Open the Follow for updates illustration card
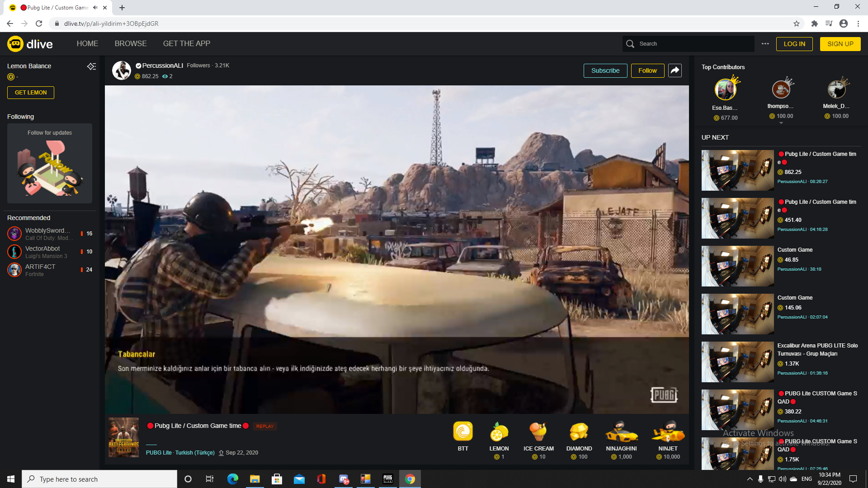Viewport: 868px width, 488px height. pyautogui.click(x=50, y=164)
